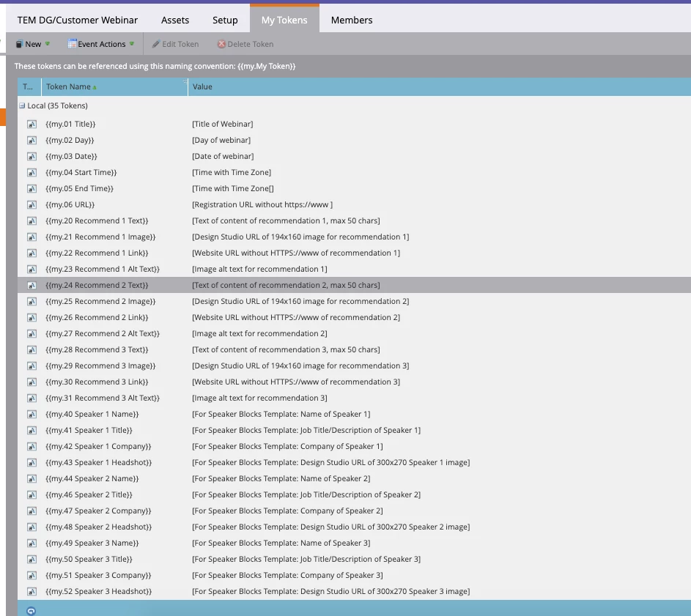The width and height of the screenshot is (691, 616).
Task: Open the Members tab
Action: (351, 20)
